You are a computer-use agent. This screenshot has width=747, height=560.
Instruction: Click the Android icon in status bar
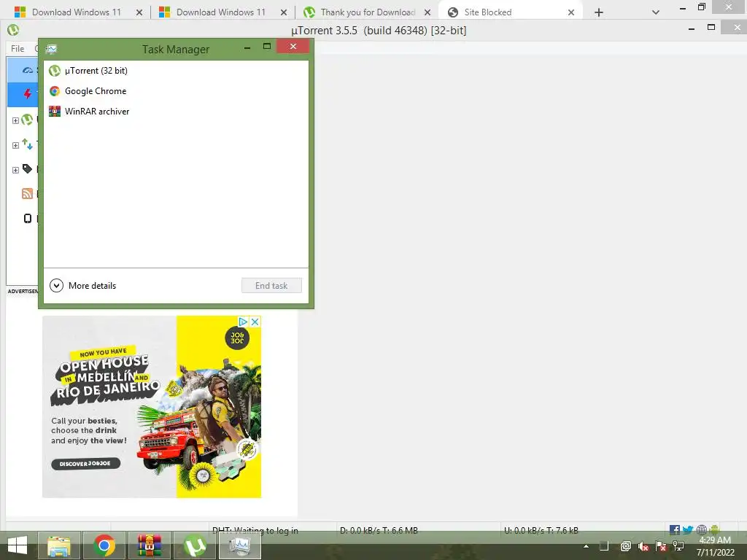click(714, 529)
